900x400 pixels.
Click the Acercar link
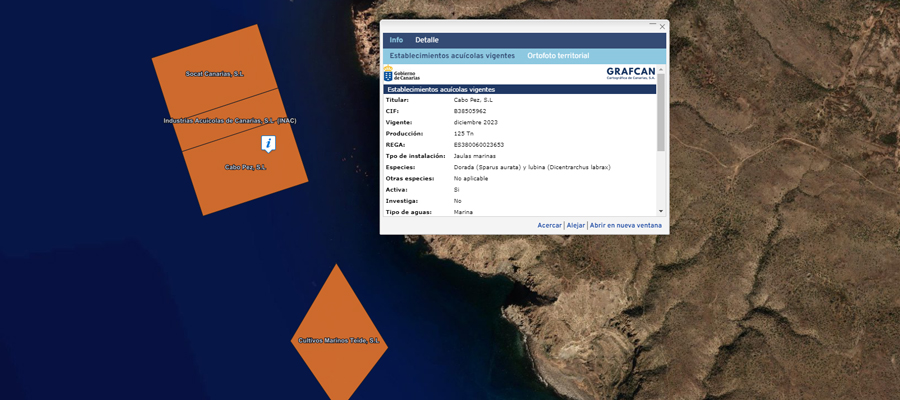pos(549,226)
